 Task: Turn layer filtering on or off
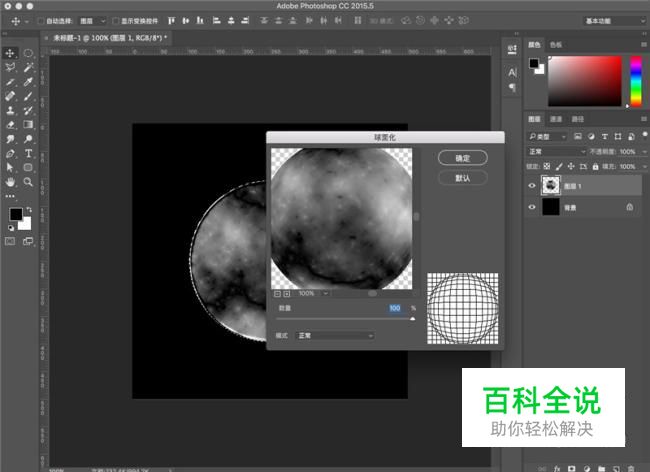[645, 134]
